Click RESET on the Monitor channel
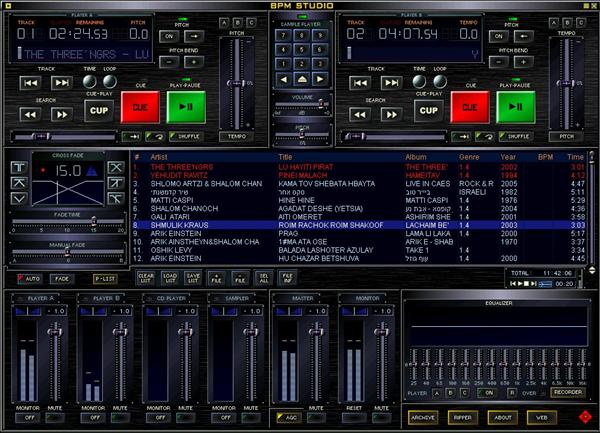Screen dimensions: 600x433 click(x=354, y=418)
